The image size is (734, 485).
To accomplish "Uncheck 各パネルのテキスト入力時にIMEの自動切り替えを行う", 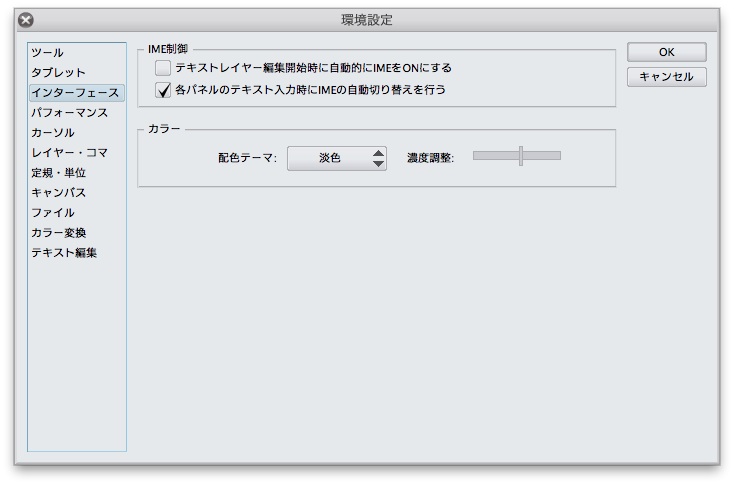I will click(162, 90).
